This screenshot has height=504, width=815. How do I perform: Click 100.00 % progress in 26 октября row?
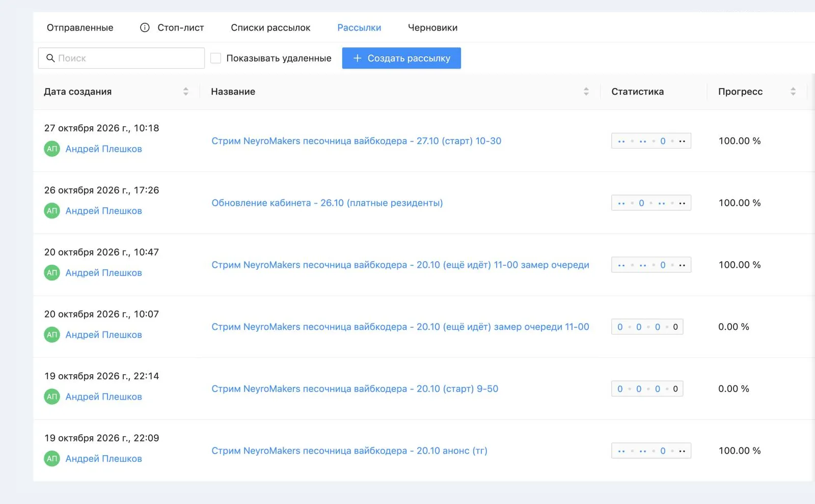(740, 203)
